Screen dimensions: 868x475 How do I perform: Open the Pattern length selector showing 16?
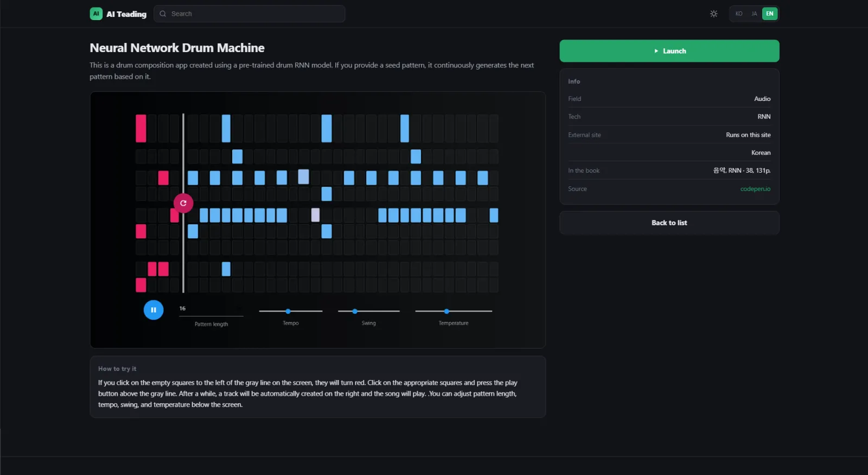tap(211, 309)
